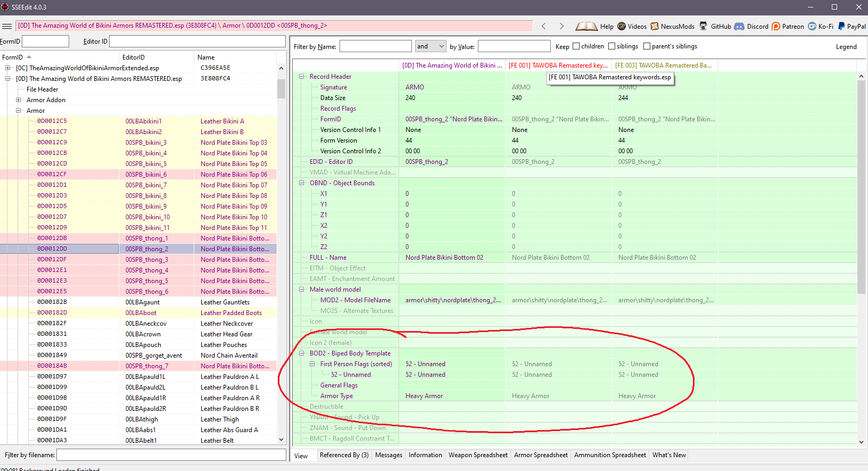Screen dimensions: 868x471
Task: Open the Information tab
Action: [425, 455]
